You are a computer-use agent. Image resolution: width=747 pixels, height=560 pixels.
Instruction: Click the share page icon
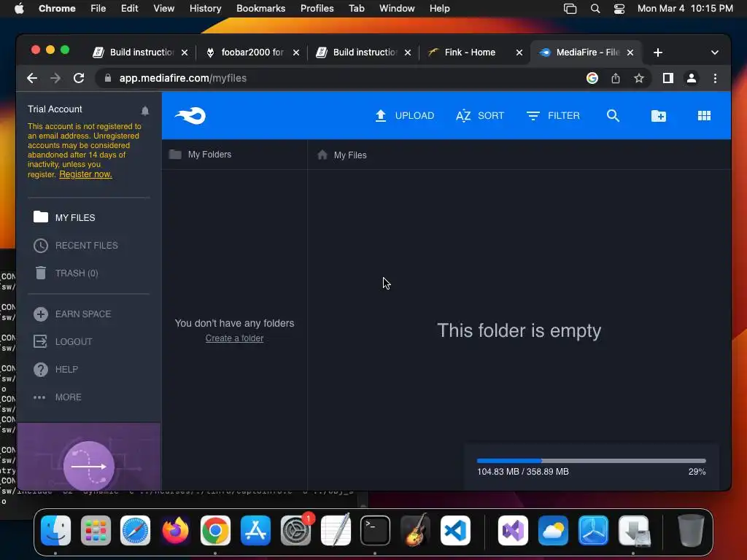tap(616, 78)
